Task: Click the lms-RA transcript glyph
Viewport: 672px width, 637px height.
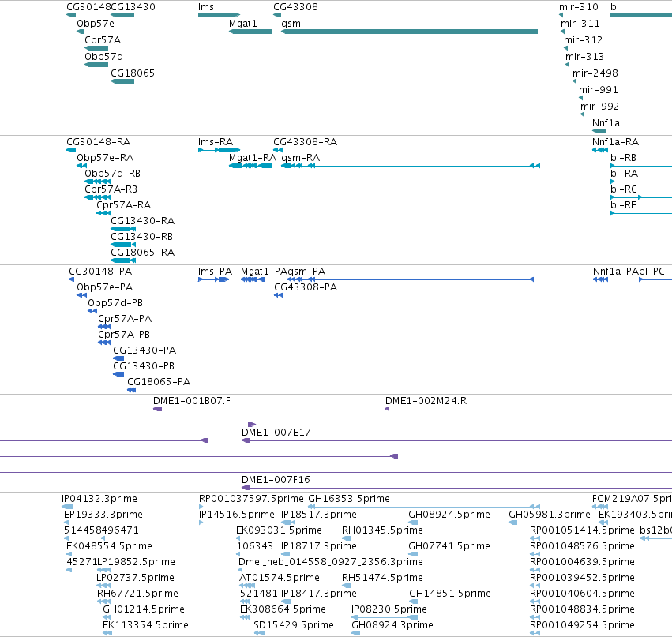Action: coord(219,150)
